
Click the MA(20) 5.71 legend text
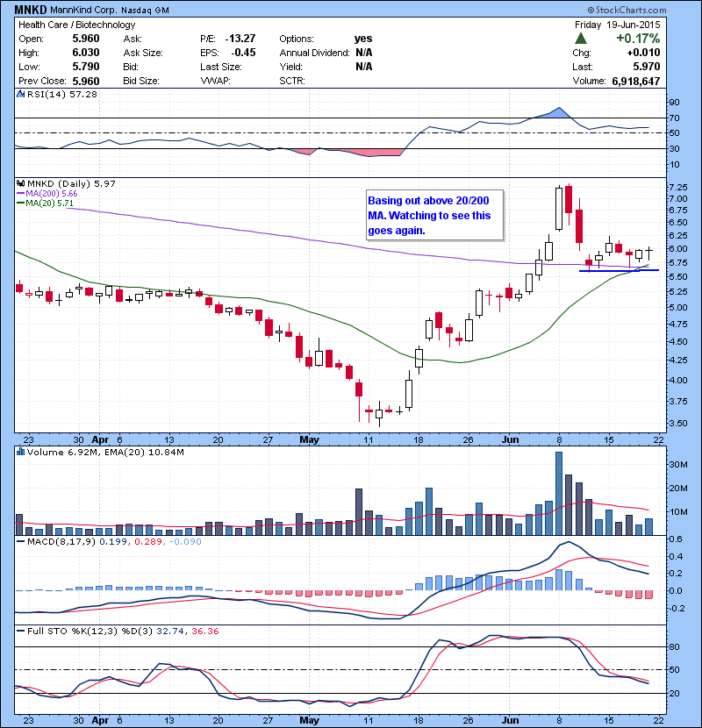(50, 203)
